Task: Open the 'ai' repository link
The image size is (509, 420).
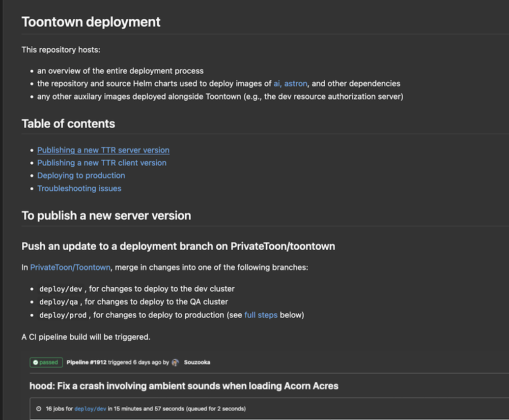Action: [277, 84]
